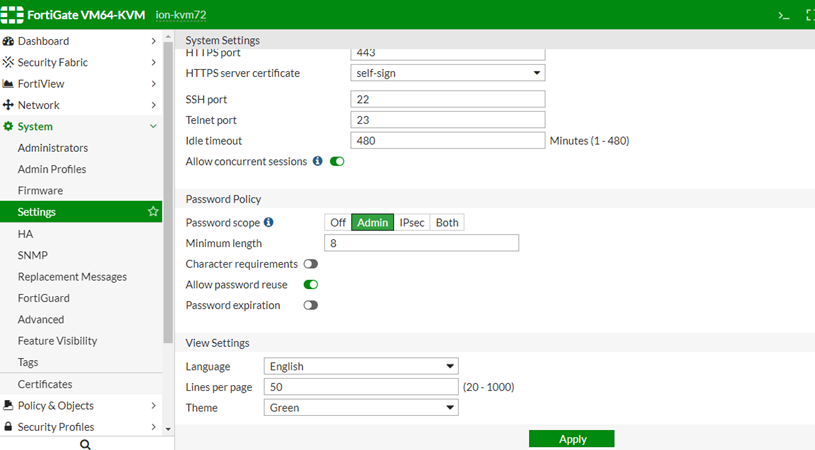Click the Password scope info icon
Screen dimensions: 815x450
[x=268, y=222]
